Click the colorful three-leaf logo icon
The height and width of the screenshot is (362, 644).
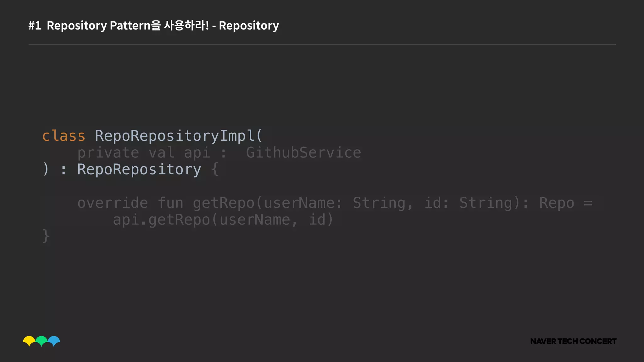[x=42, y=341]
